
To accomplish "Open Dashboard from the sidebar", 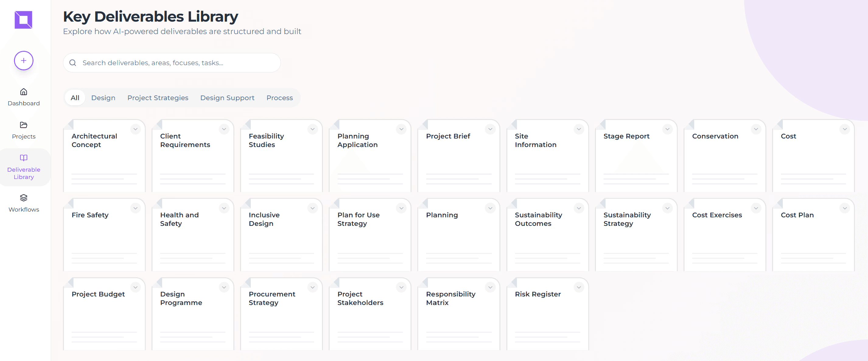I will pyautogui.click(x=24, y=97).
